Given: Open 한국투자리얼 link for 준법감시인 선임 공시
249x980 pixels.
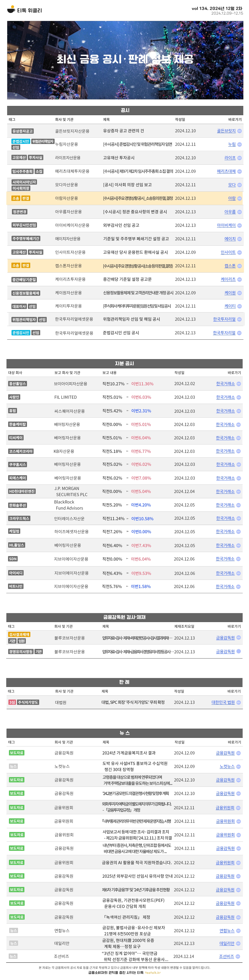Looking at the screenshot, I should point(224,333).
